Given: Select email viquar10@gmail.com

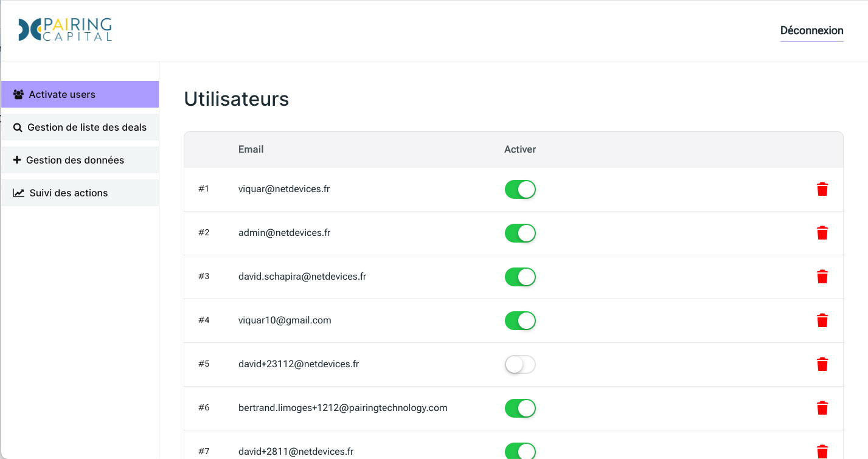Looking at the screenshot, I should pos(285,320).
